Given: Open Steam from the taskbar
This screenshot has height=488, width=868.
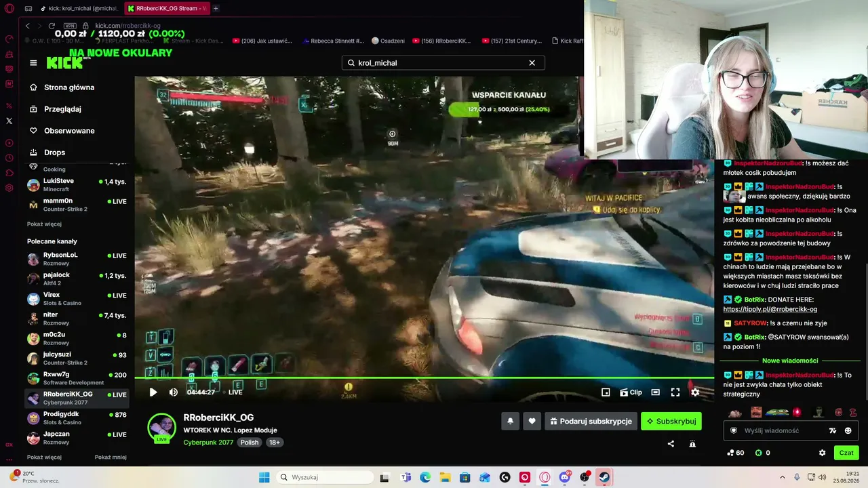Looking at the screenshot, I should point(604,477).
